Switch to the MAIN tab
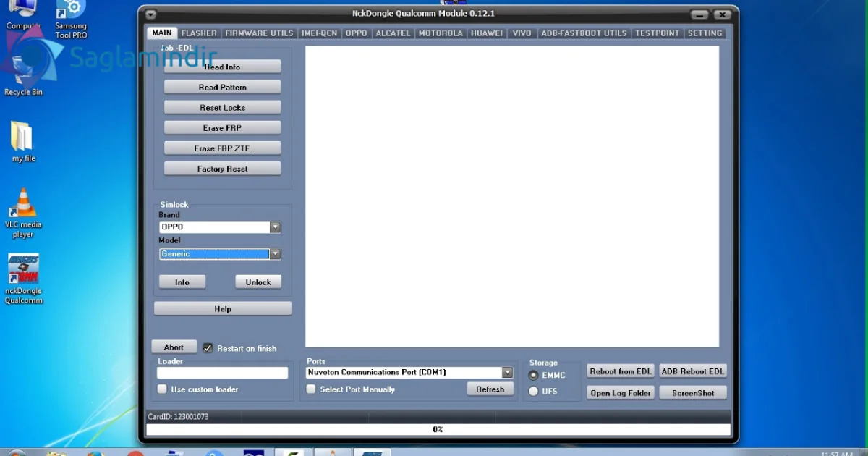This screenshot has width=868, height=456. 162,33
